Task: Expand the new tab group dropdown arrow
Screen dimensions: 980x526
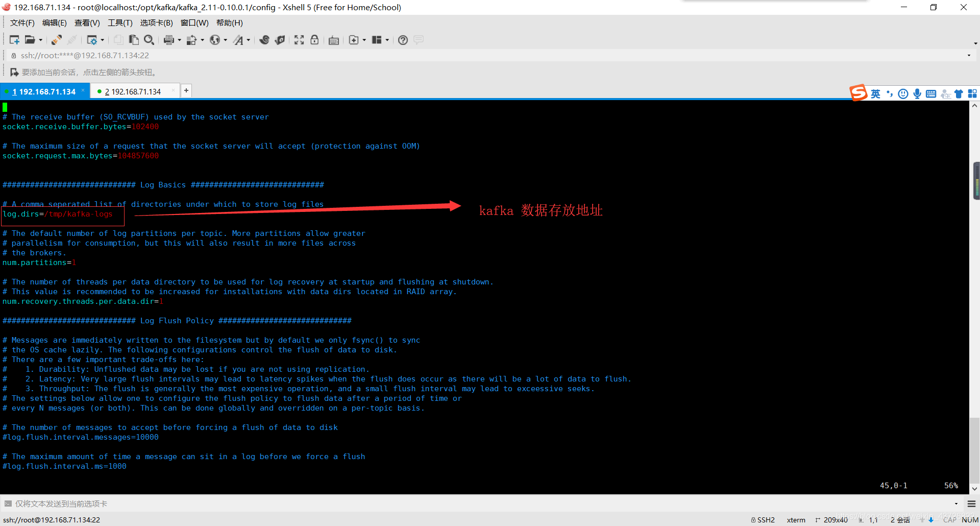Action: tap(364, 40)
